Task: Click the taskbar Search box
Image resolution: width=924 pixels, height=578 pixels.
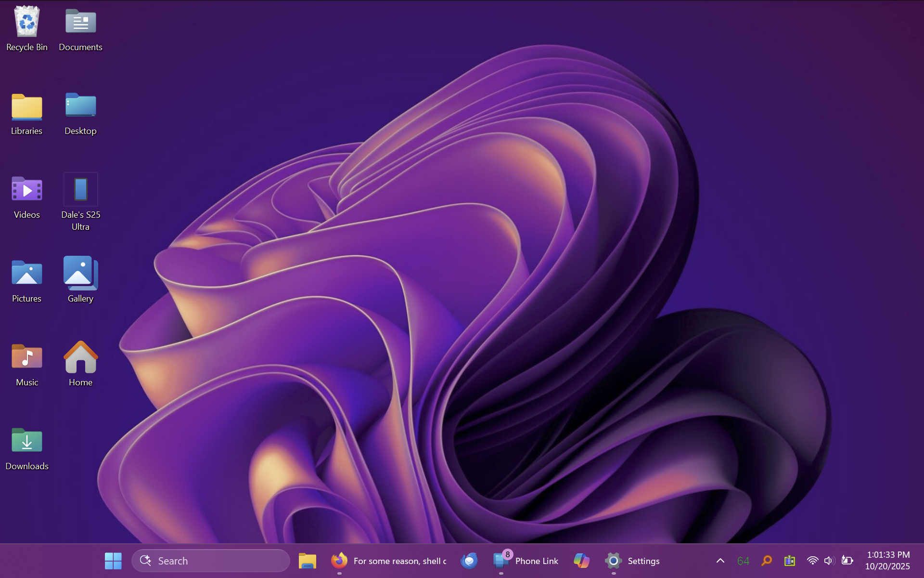Action: [211, 561]
